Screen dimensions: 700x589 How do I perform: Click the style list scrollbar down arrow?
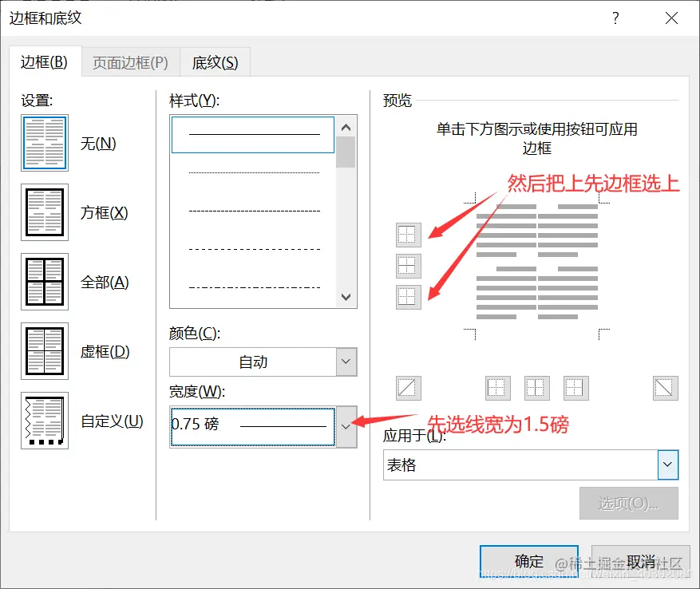tap(346, 296)
